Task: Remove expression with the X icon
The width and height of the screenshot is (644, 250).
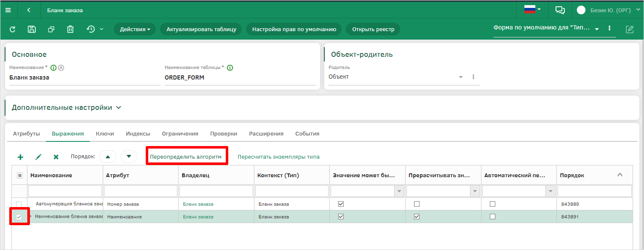Action: click(x=56, y=157)
